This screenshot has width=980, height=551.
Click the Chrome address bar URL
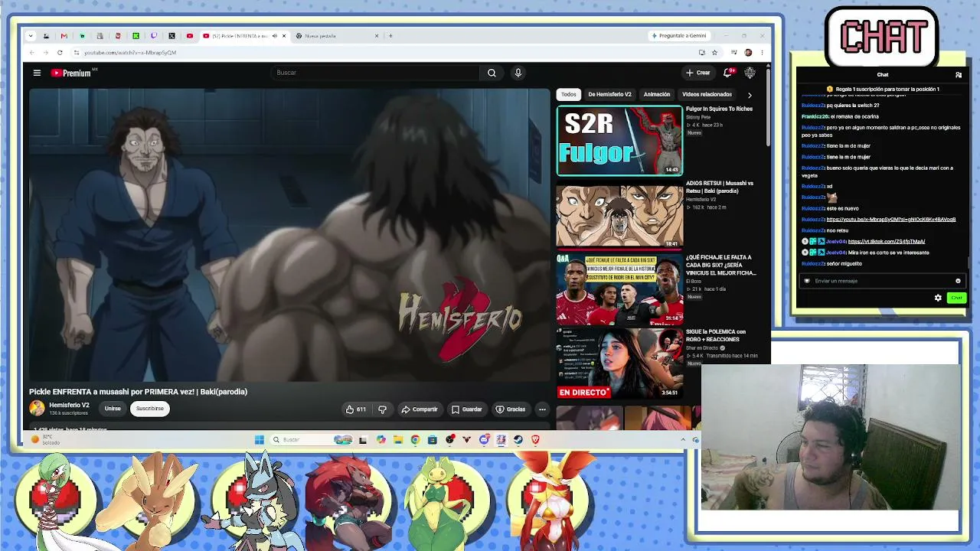point(130,53)
